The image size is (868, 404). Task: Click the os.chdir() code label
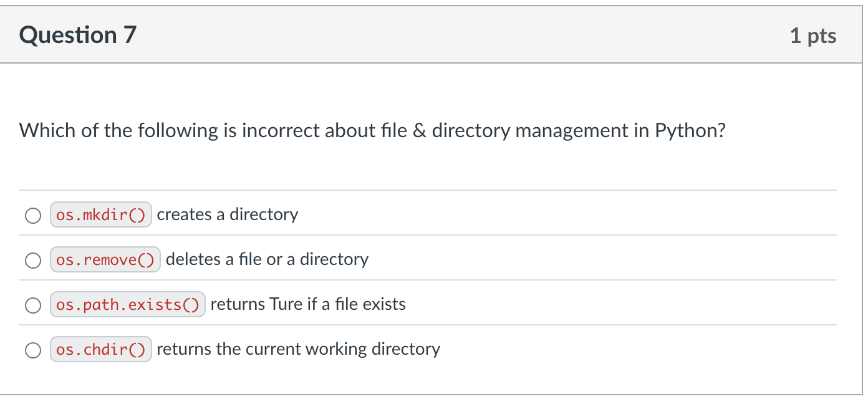(x=101, y=350)
